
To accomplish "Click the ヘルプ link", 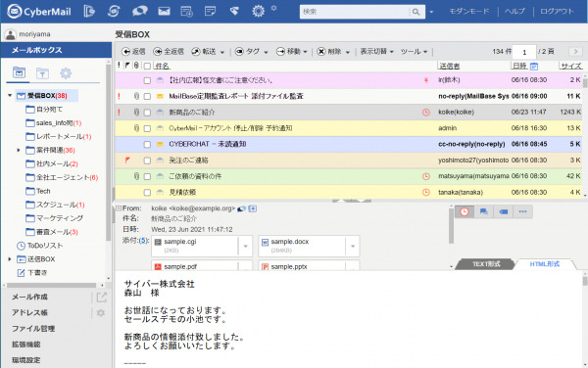I will 514,11.
